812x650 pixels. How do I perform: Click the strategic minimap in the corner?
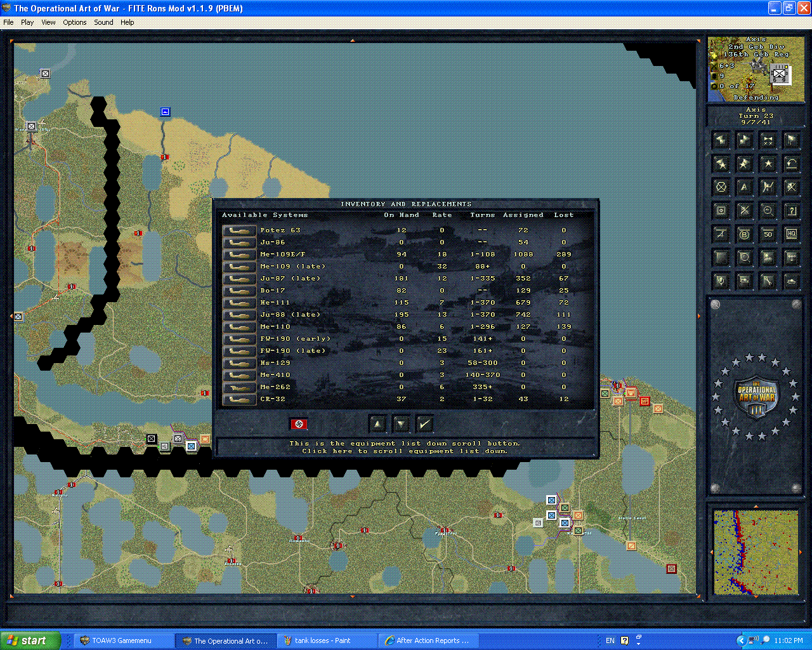pos(755,551)
